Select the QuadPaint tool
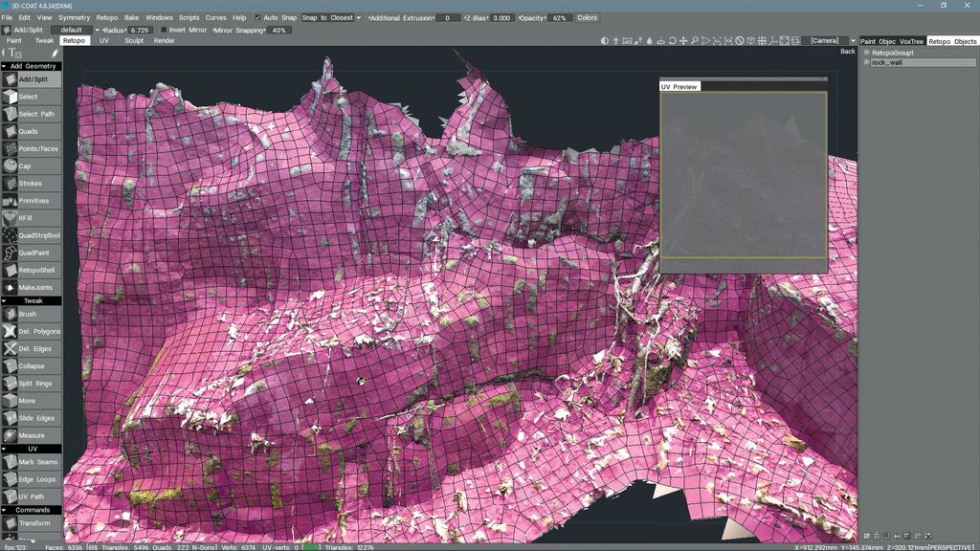This screenshot has height=551, width=980. coord(32,253)
